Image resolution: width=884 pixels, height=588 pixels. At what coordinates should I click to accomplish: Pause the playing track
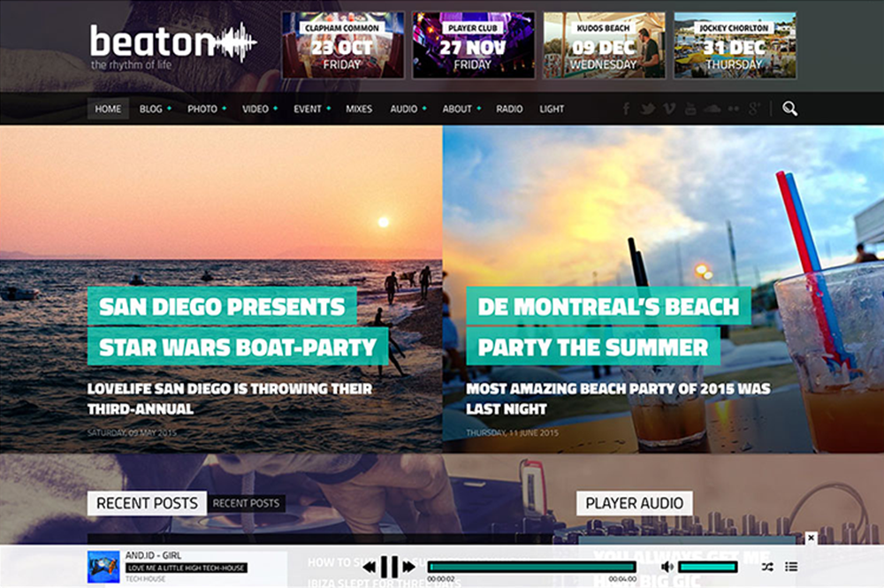[389, 567]
